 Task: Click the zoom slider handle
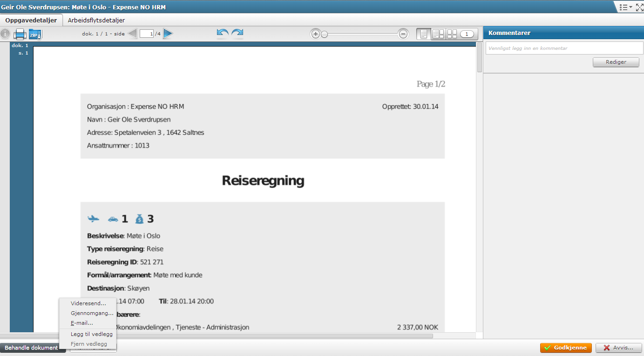coord(324,34)
